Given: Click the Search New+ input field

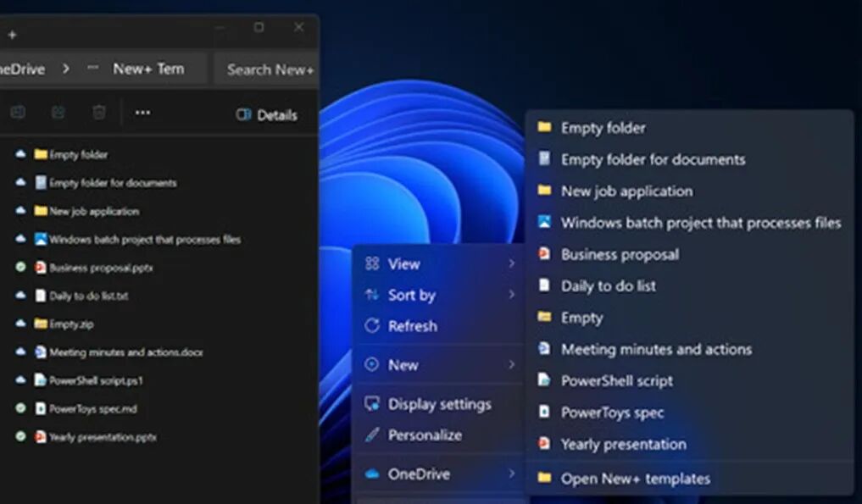Looking at the screenshot, I should pos(267,69).
